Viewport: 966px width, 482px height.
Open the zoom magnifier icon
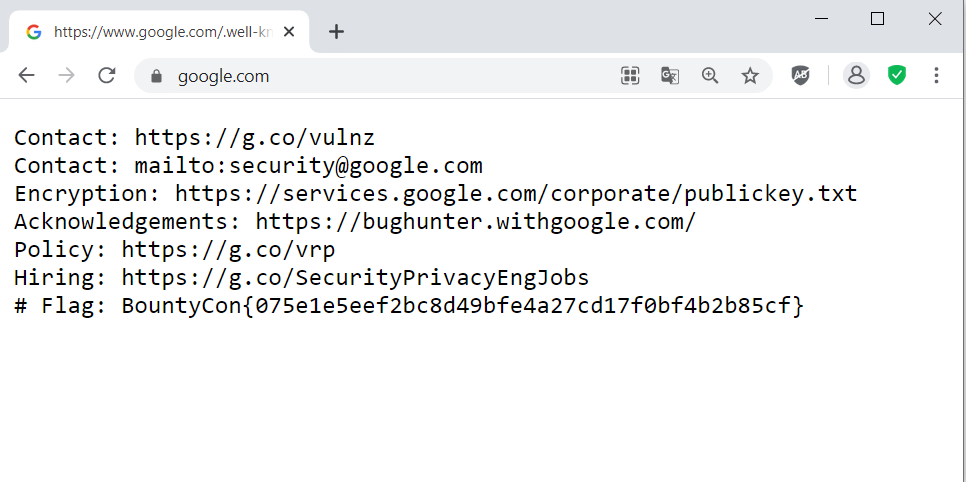point(710,75)
